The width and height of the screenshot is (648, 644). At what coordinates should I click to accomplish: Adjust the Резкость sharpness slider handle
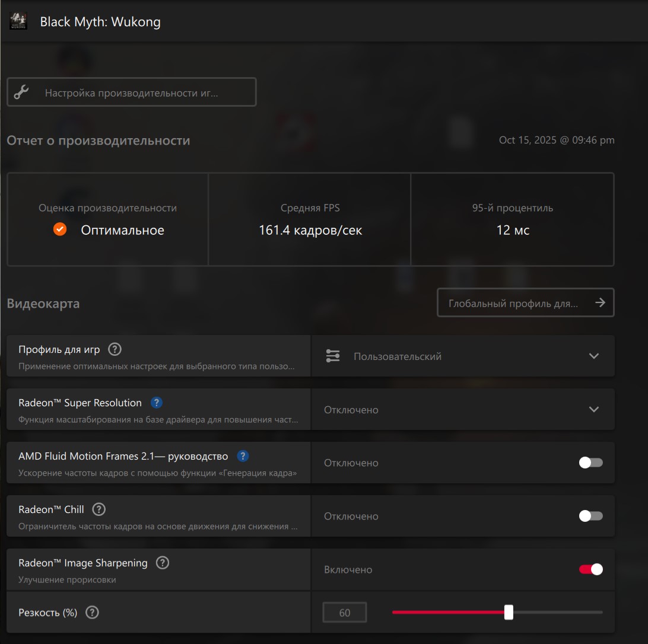(509, 613)
